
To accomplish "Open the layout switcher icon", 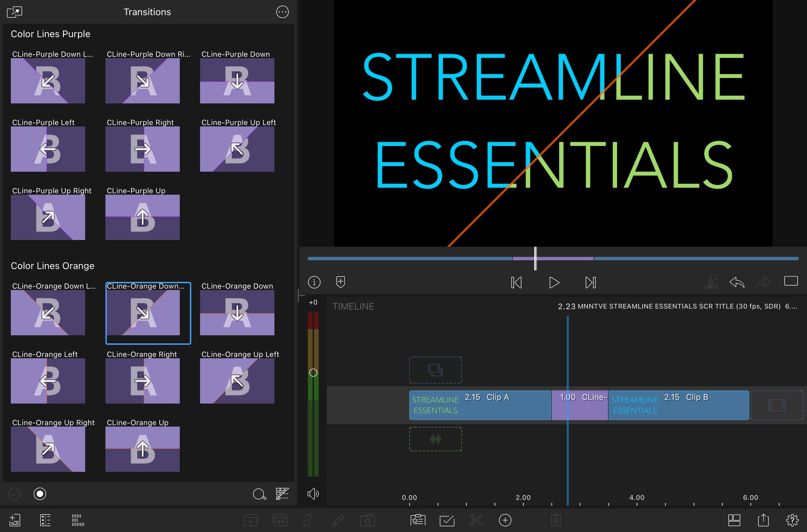I will pos(734,520).
